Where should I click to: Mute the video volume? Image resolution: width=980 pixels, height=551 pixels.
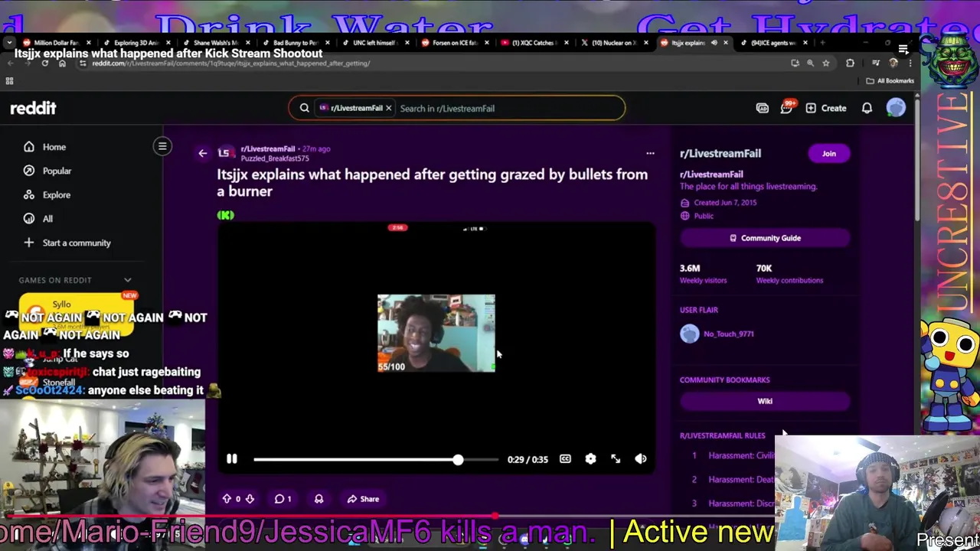coord(641,459)
